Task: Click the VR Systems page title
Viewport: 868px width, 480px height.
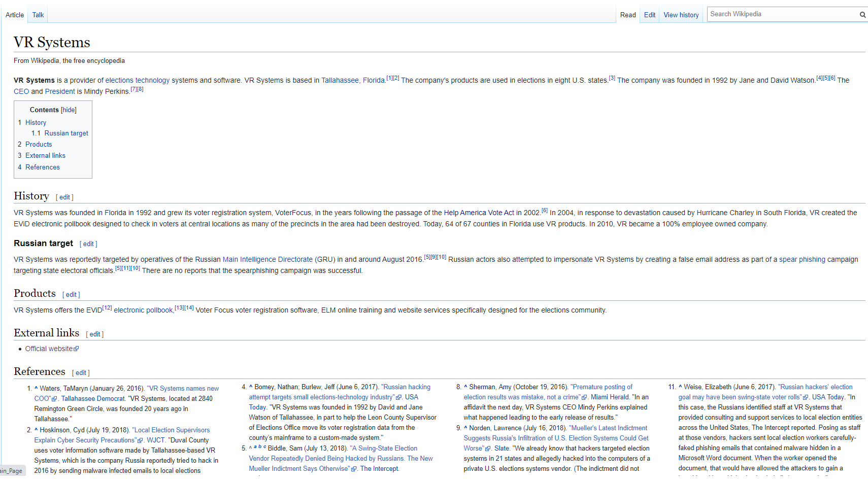Action: pyautogui.click(x=52, y=42)
